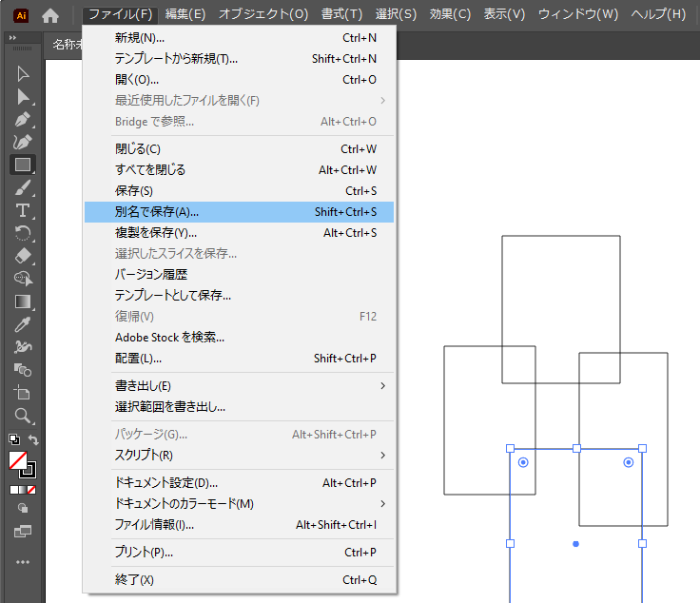Select the Zoom magnifier tool
The width and height of the screenshot is (700, 603).
pyautogui.click(x=23, y=416)
